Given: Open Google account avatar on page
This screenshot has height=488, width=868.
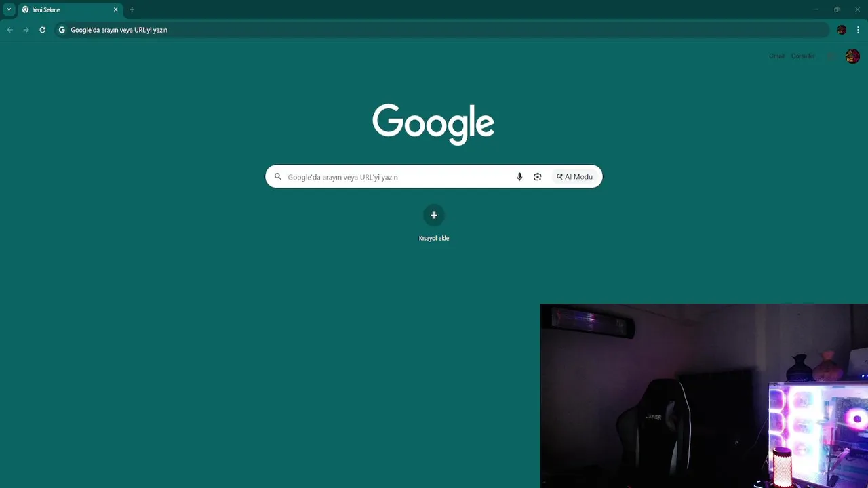Looking at the screenshot, I should click(852, 57).
